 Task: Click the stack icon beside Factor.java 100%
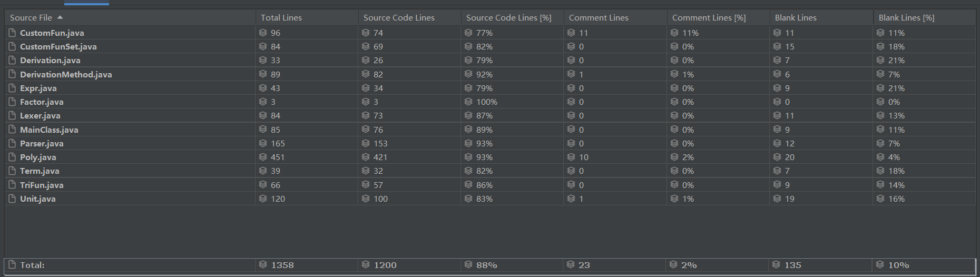pos(469,102)
